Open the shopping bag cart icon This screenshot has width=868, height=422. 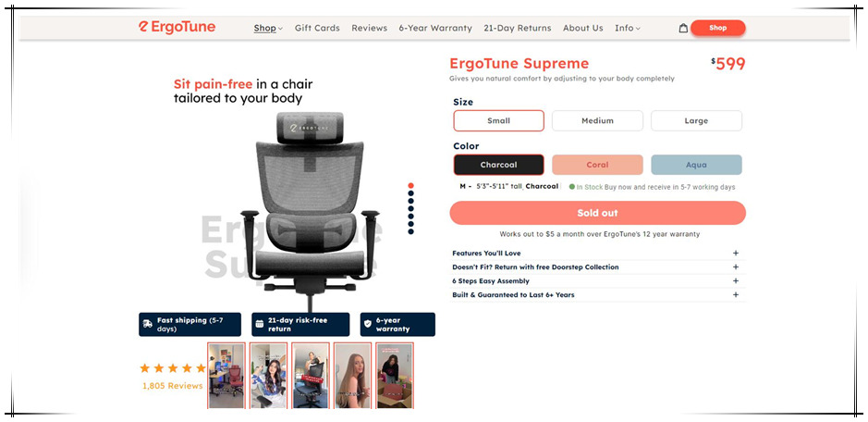(683, 28)
